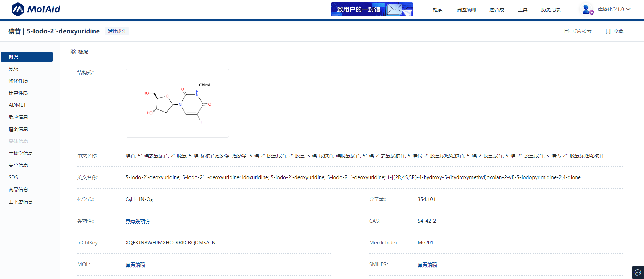The width and height of the screenshot is (644, 279).
Task: Click 查看编码 link next to SMILES
Action: (x=427, y=264)
